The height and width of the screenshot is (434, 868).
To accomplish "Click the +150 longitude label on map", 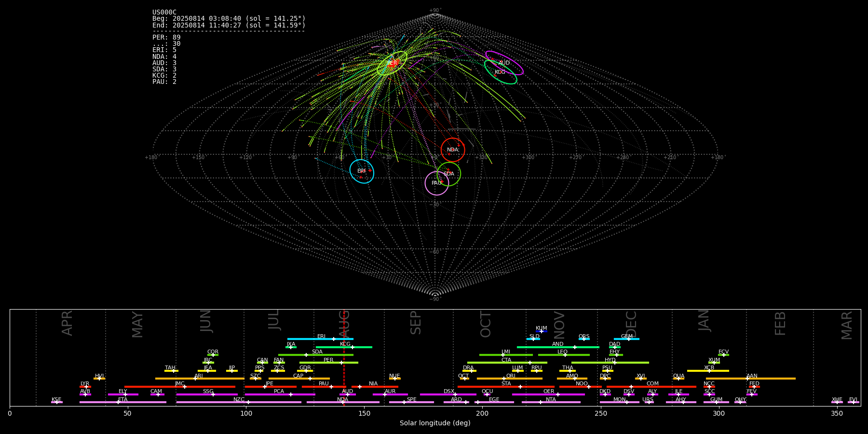I will pyautogui.click(x=198, y=157).
